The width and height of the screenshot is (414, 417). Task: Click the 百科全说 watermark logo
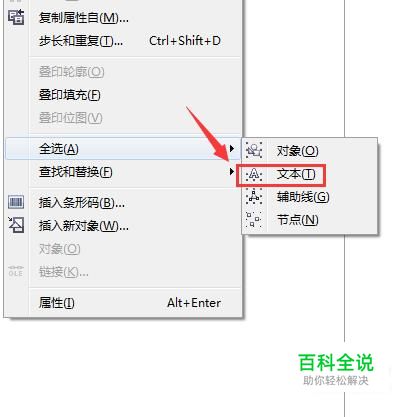coord(336,369)
